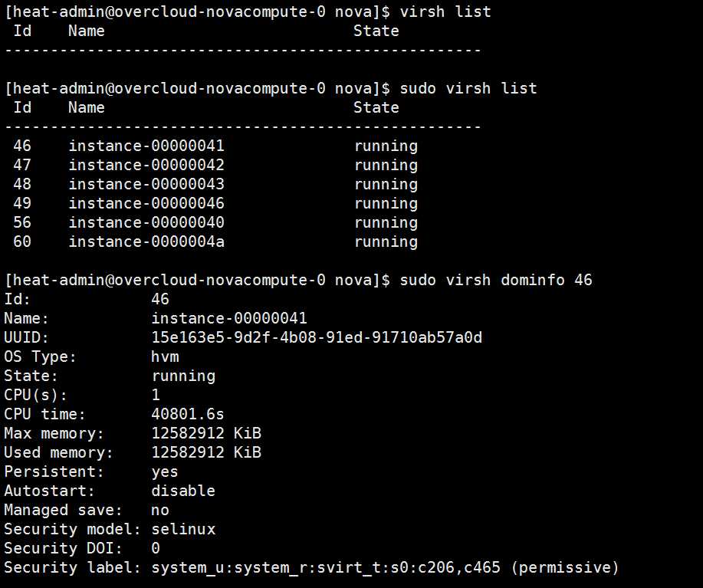Click the Security label value text
The height and width of the screenshot is (588, 703).
pyautogui.click(x=385, y=567)
